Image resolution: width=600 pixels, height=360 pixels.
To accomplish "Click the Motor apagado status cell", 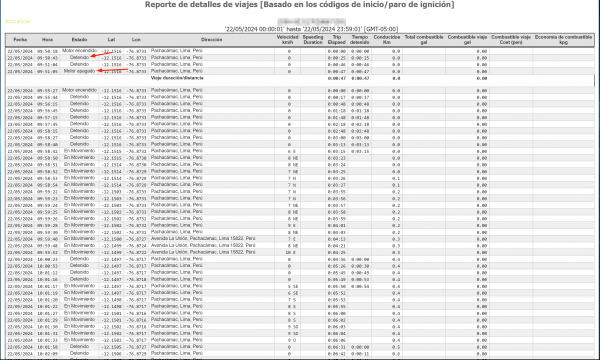I will point(79,71).
